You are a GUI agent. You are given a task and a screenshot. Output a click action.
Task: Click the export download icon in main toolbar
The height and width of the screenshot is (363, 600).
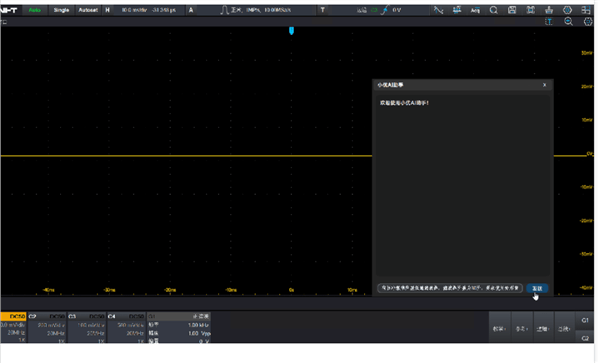(549, 10)
